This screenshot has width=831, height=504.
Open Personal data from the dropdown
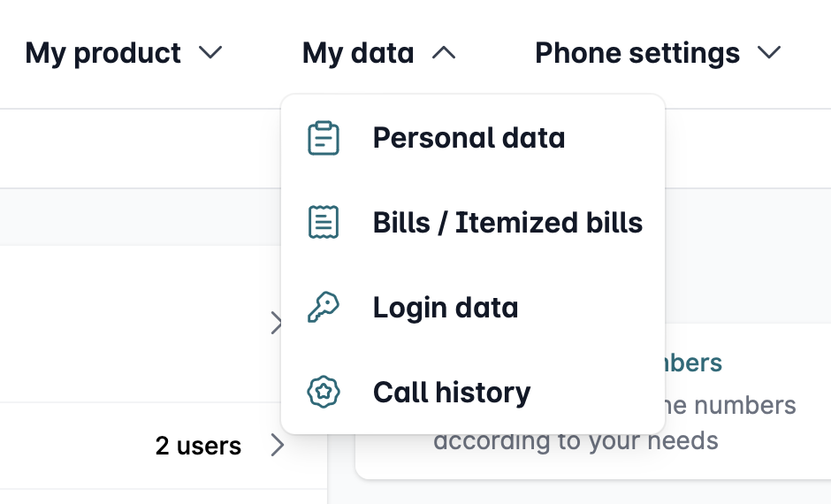(x=469, y=139)
